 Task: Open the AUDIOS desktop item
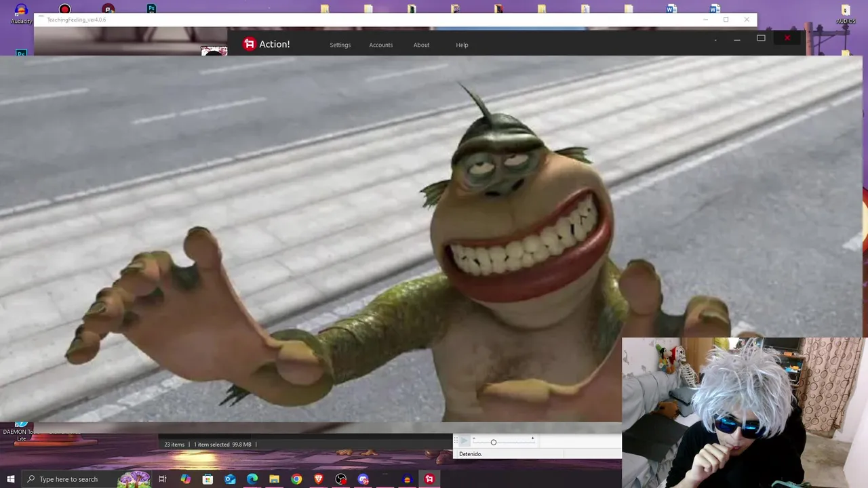click(846, 14)
